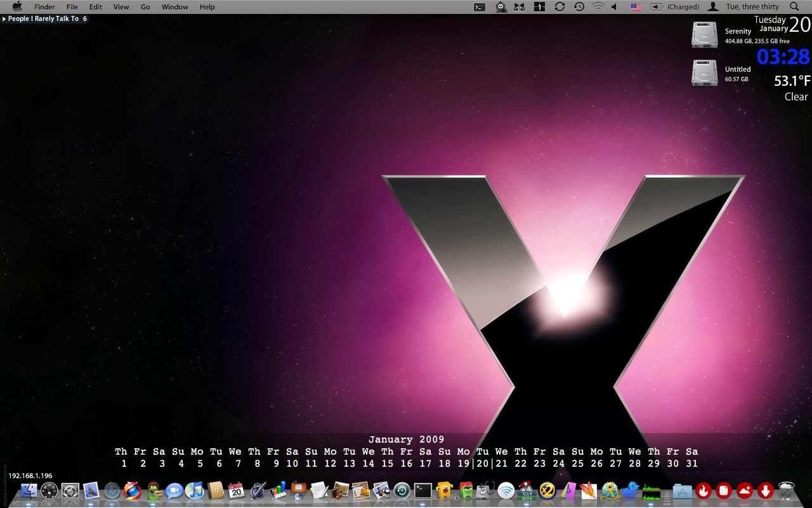Click the Spotlight search magnifier
The height and width of the screenshot is (508, 812).
pos(794,7)
